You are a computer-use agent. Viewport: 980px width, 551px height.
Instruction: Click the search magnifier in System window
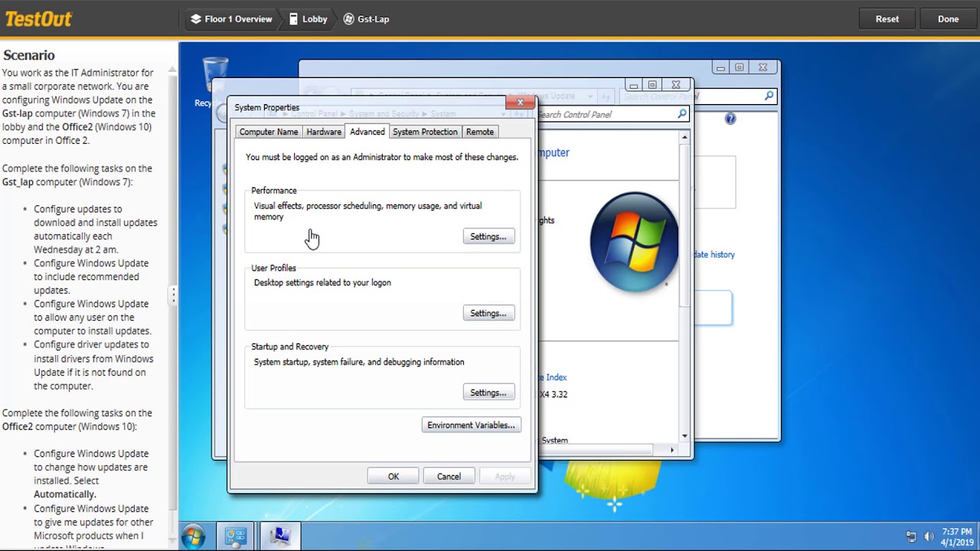click(681, 114)
